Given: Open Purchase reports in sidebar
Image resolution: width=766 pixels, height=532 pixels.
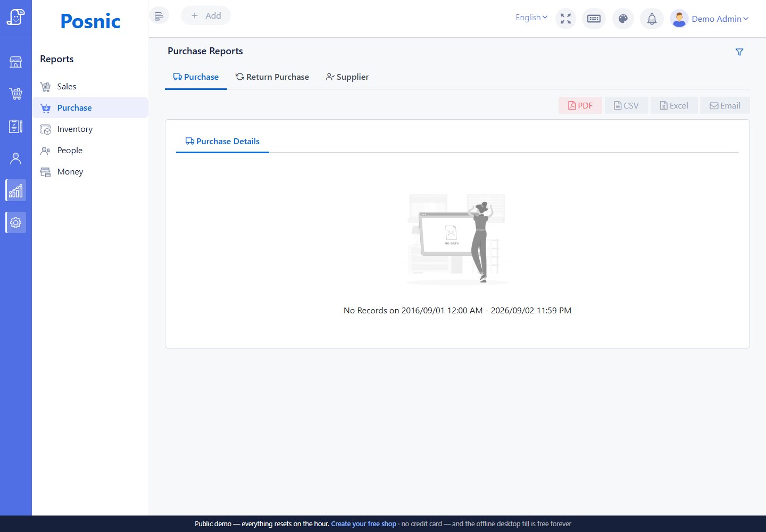Looking at the screenshot, I should pos(90,107).
